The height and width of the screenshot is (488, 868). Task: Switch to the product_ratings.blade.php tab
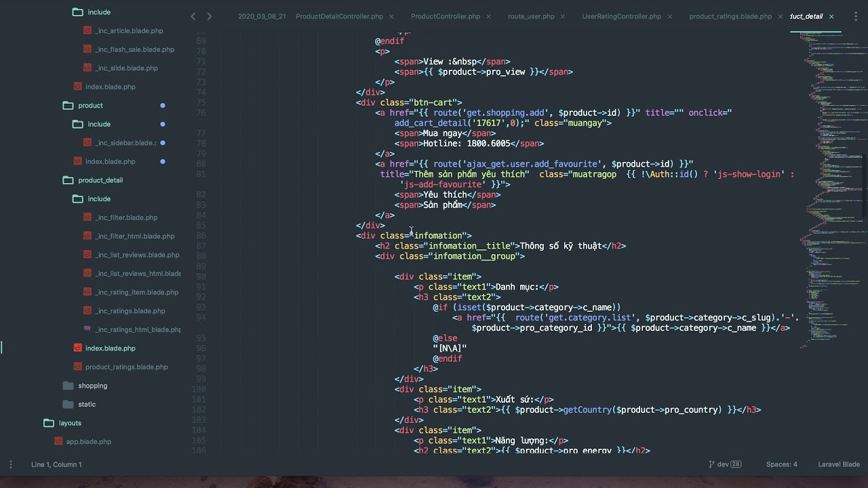tap(730, 16)
